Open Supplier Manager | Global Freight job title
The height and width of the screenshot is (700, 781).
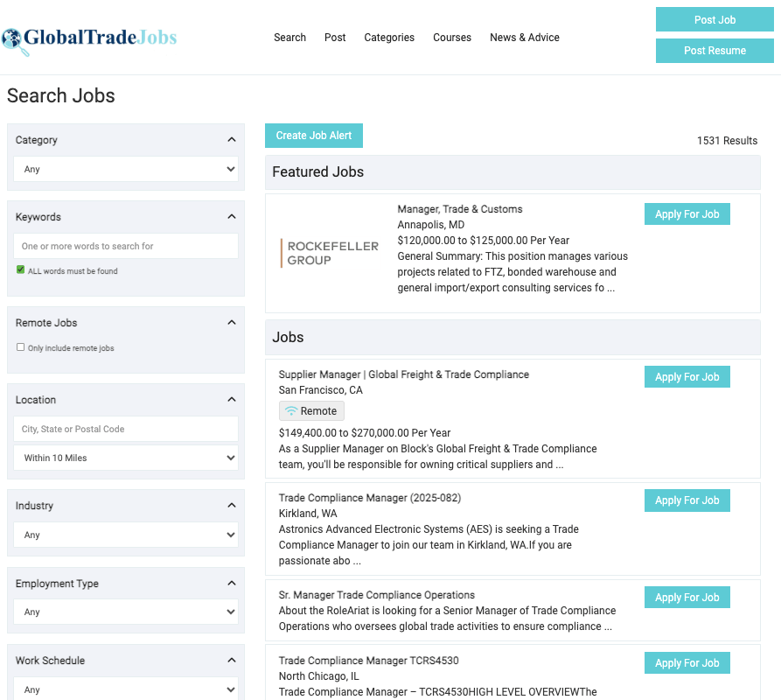tap(403, 374)
